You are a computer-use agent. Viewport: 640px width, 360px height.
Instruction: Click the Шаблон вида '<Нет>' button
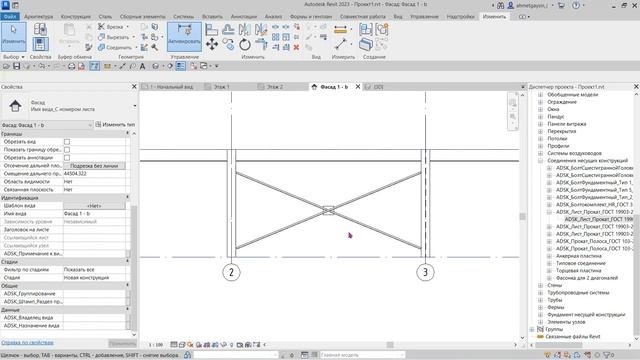tap(94, 206)
